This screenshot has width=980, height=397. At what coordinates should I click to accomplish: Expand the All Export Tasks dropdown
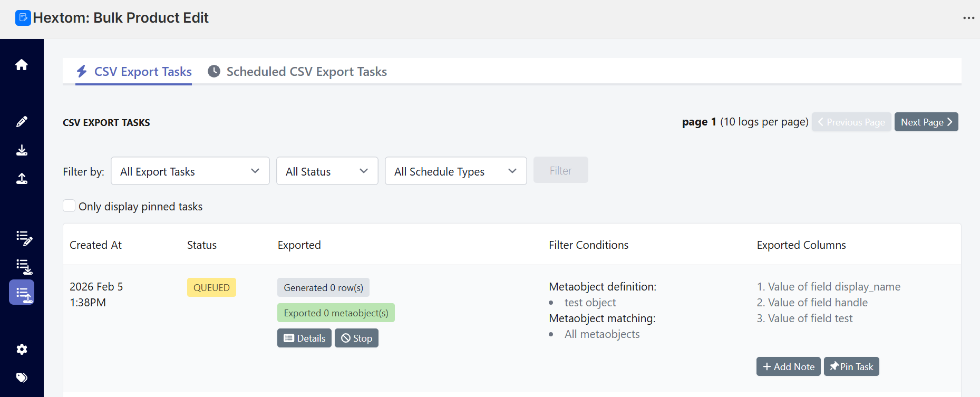click(190, 171)
